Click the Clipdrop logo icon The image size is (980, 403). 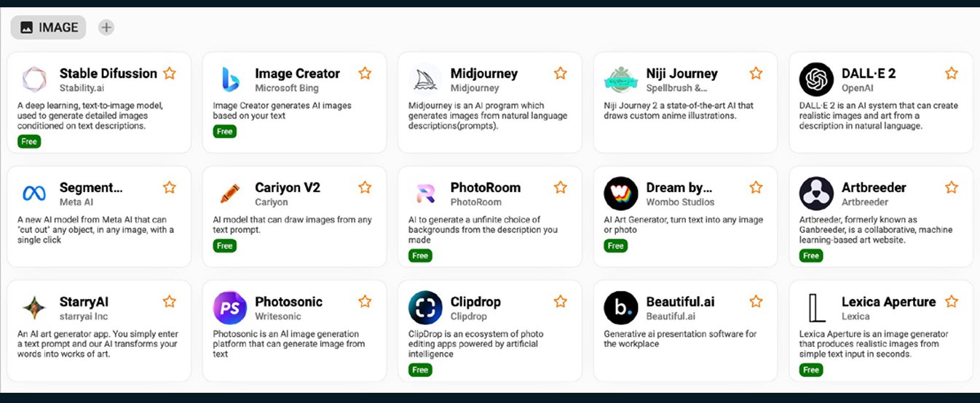tap(425, 308)
